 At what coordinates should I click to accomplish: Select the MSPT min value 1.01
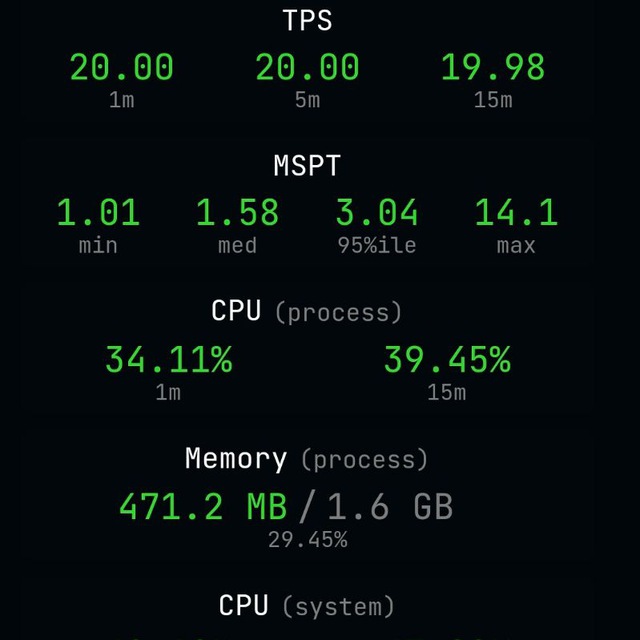(98, 213)
